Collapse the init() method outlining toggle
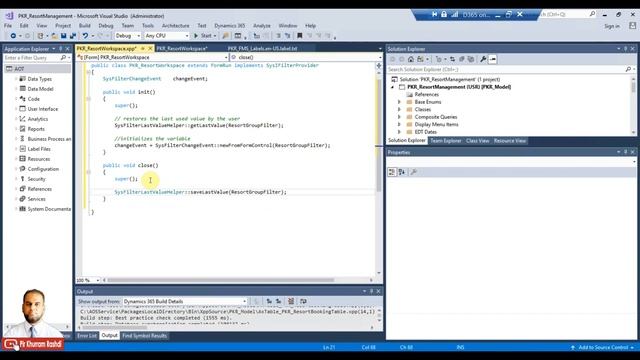 click(88, 99)
